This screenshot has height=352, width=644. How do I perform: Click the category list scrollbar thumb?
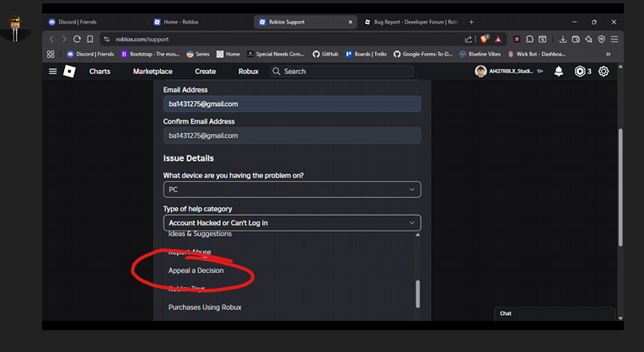tap(418, 294)
